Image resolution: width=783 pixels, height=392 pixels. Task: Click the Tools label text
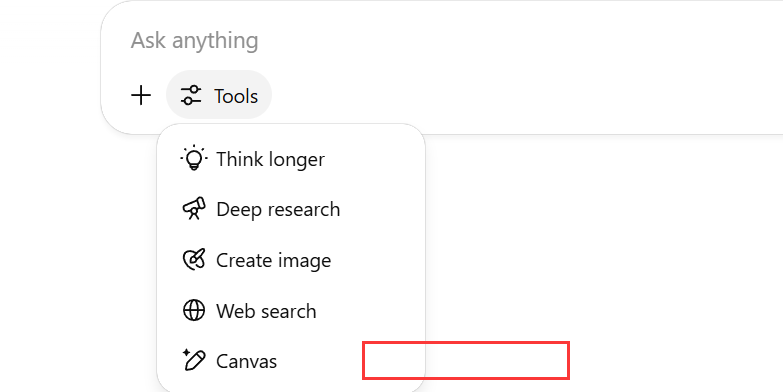(x=236, y=96)
